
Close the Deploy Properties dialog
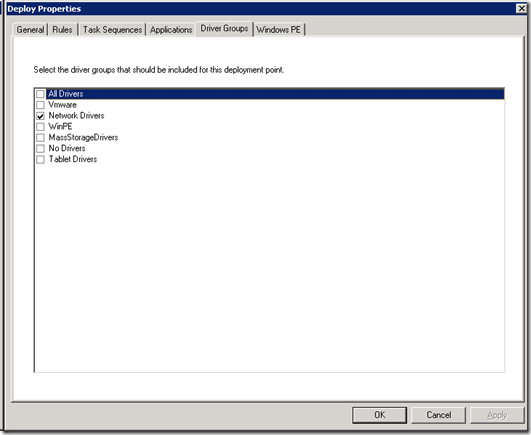(x=521, y=8)
